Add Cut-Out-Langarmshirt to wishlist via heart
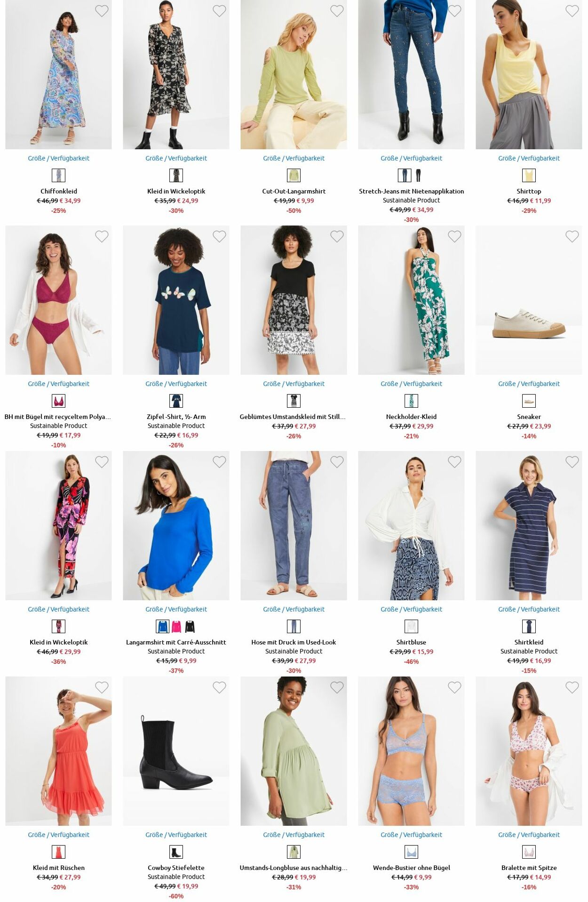Viewport: 588px width, 902px height. point(337,11)
